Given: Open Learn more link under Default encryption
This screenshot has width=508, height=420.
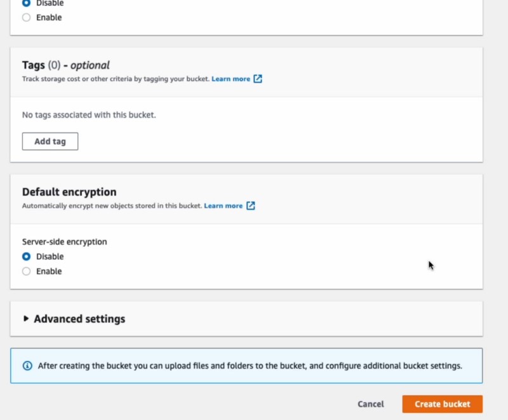Looking at the screenshot, I should click(223, 206).
